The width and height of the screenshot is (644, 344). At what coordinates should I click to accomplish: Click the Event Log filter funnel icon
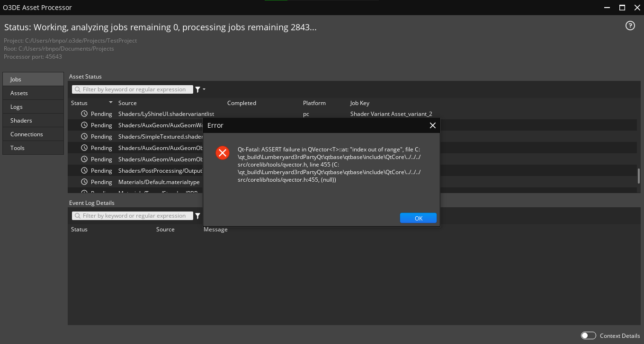pos(198,216)
